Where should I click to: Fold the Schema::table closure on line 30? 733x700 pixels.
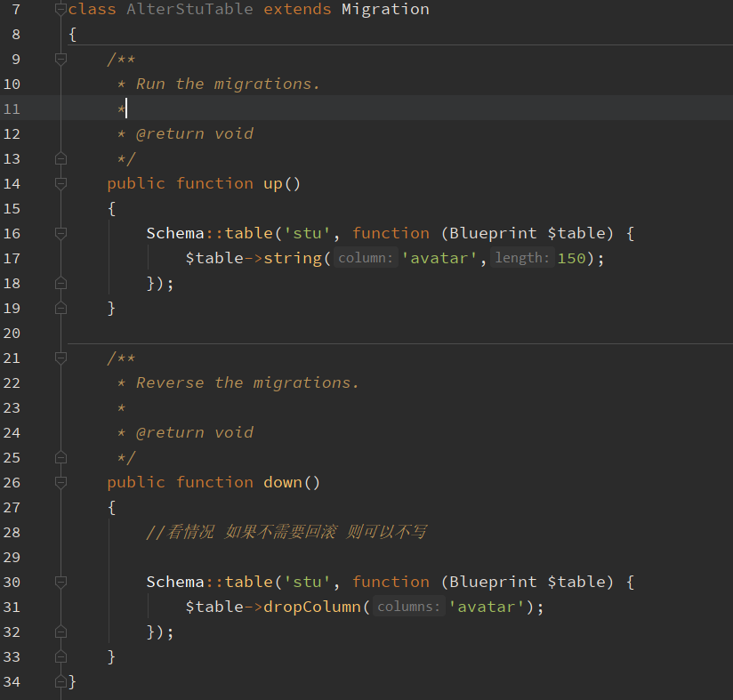tap(60, 583)
